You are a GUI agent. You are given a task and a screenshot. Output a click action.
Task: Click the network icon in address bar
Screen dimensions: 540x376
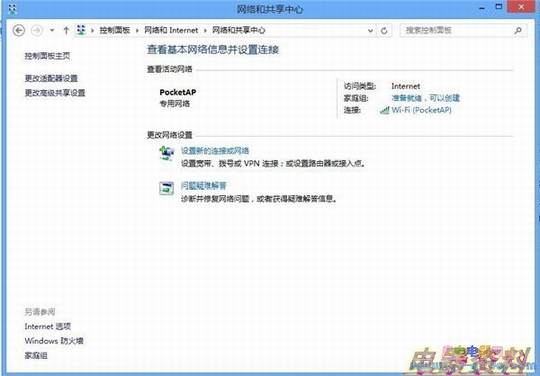81,30
